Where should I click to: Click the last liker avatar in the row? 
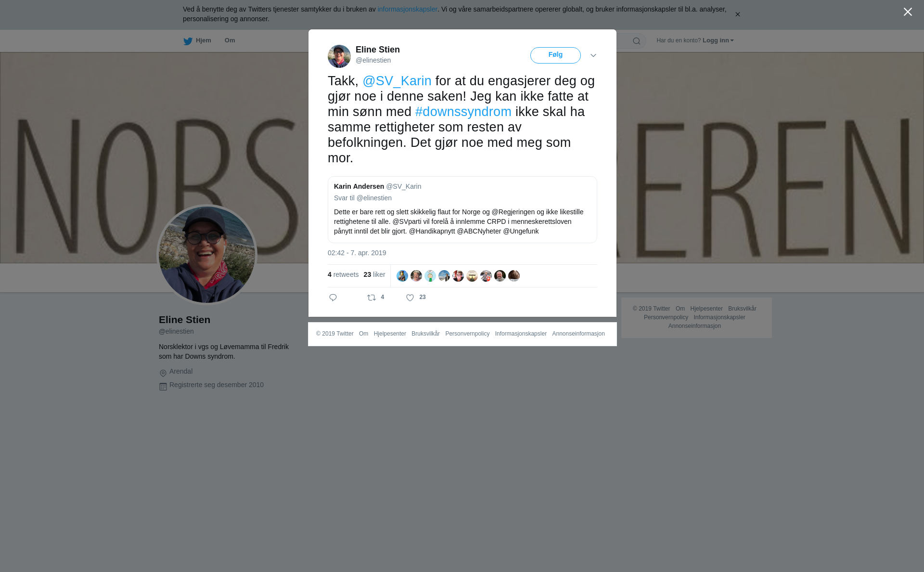[514, 276]
